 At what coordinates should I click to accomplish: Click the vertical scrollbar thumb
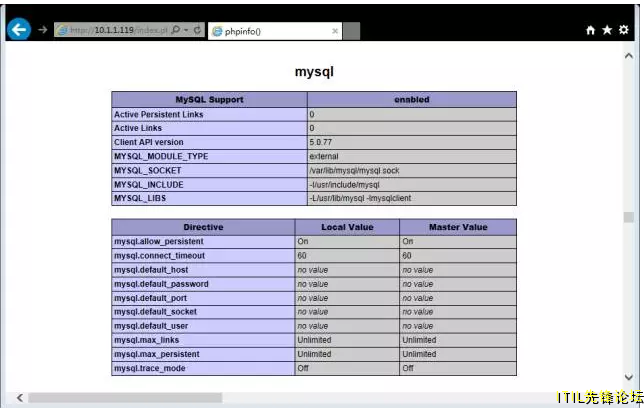628,217
